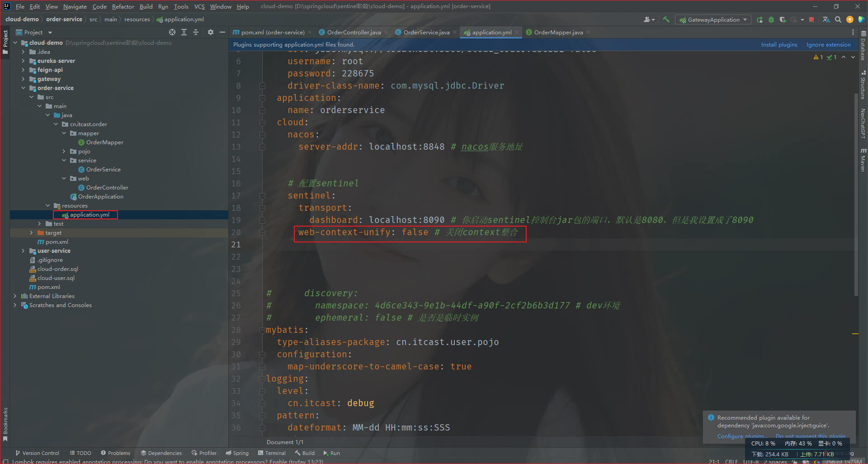Open the Maven tool window
The width and height of the screenshot is (868, 464).
click(x=863, y=160)
